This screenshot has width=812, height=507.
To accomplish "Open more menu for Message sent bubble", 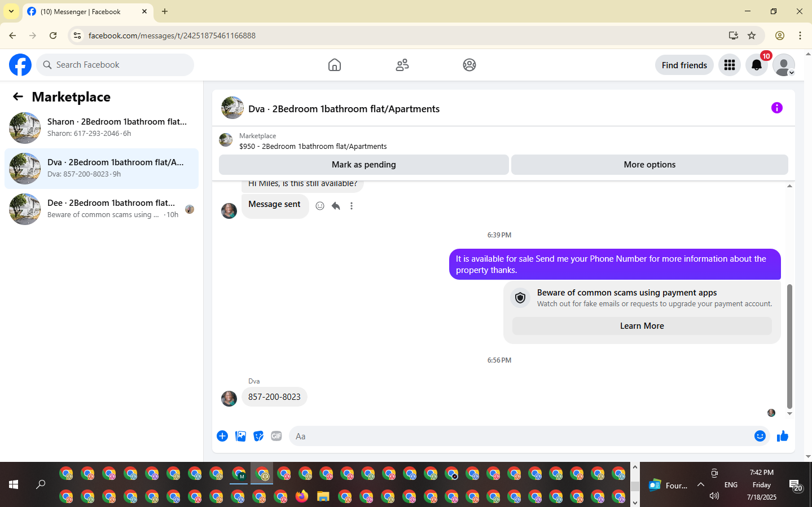I will click(x=352, y=206).
